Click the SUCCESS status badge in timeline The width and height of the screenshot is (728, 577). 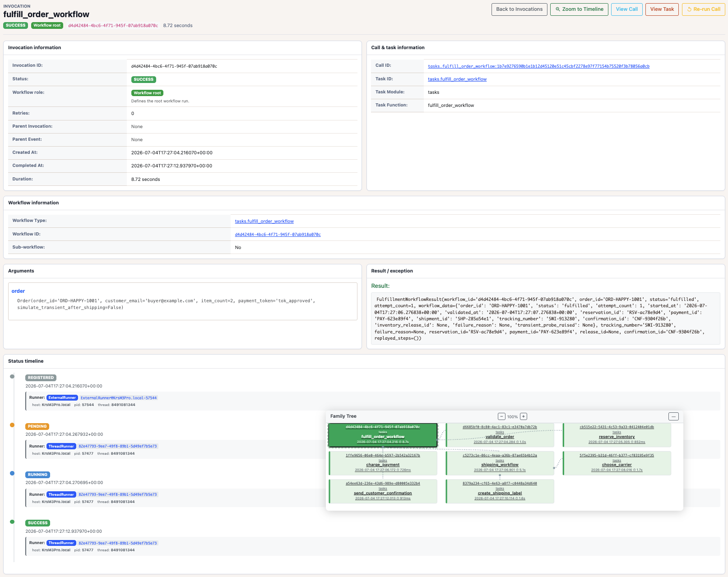click(37, 523)
